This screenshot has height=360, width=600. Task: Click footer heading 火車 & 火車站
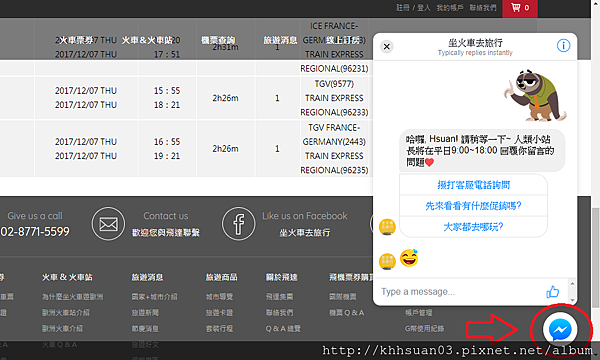(67, 277)
